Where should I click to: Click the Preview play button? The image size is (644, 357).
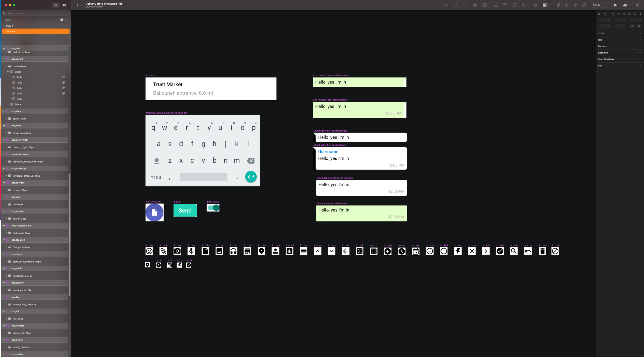(615, 5)
